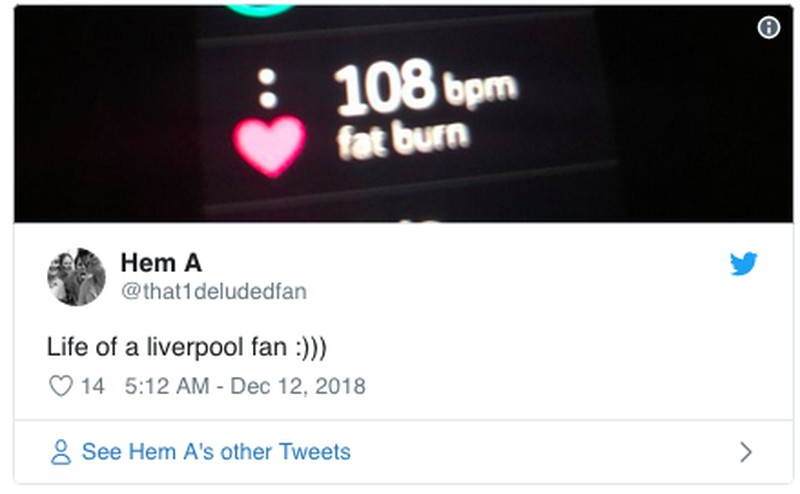The width and height of the screenshot is (800, 494).
Task: Click the like count 14
Action: (92, 385)
